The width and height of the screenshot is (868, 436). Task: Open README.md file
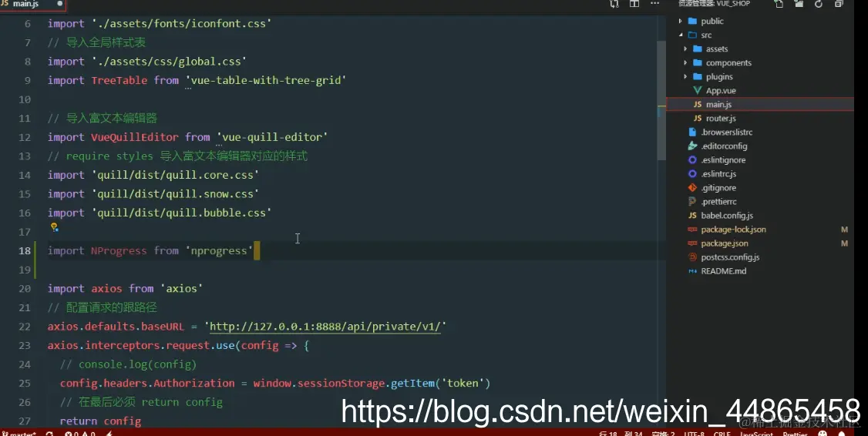(x=724, y=271)
